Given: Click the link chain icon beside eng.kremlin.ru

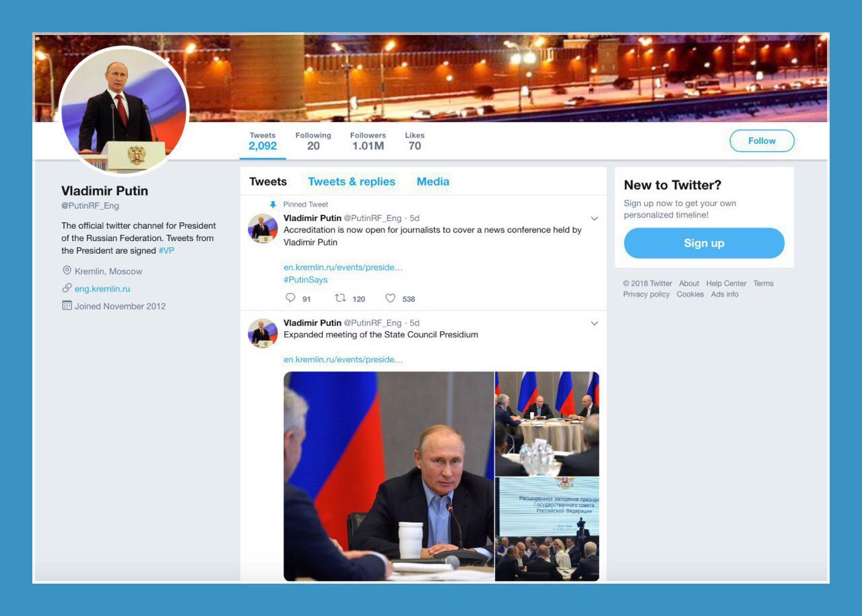Looking at the screenshot, I should pyautogui.click(x=67, y=288).
